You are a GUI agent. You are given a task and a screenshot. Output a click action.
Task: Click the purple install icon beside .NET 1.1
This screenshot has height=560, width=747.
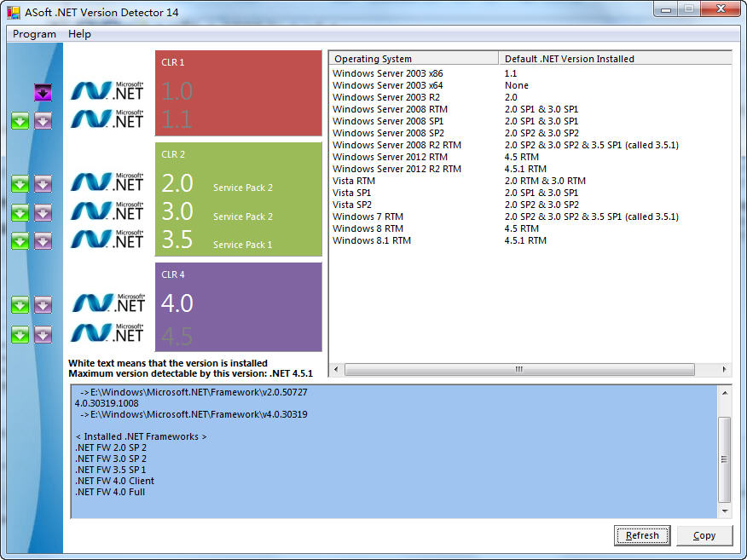[43, 121]
